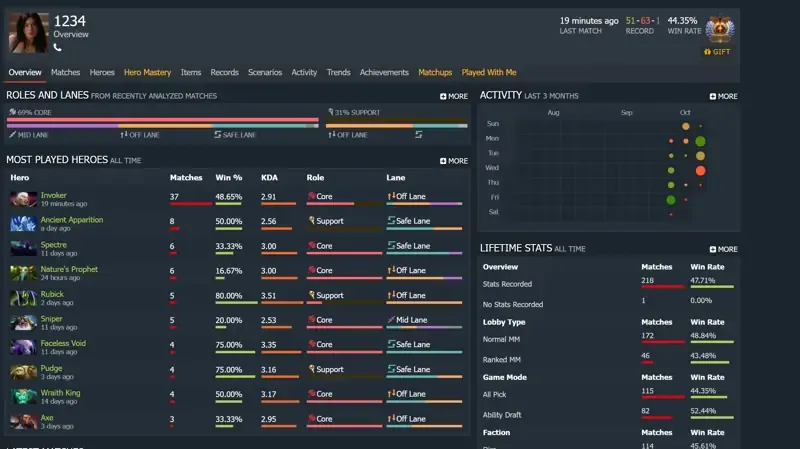Click the Mid Lane sword icon
Screen dimensions: 800x449
pyautogui.click(x=13, y=135)
